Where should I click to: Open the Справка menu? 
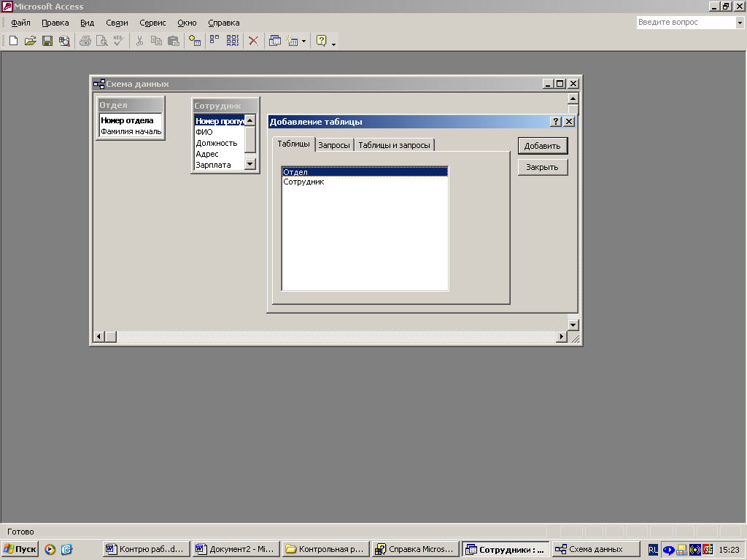pos(223,23)
